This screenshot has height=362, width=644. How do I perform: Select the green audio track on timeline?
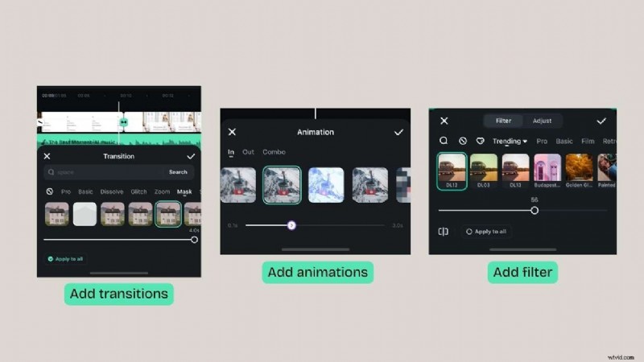(119, 140)
